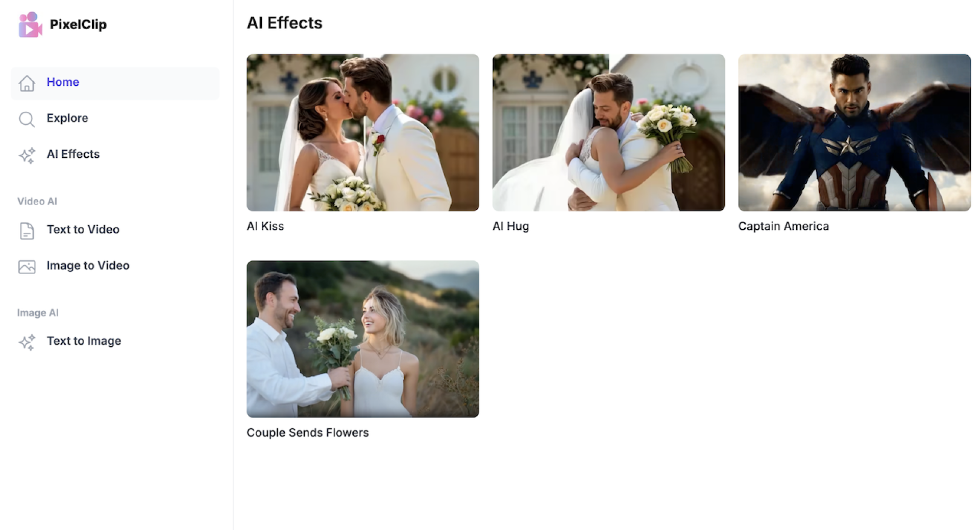Select the Captain America effect thumbnail
Screen dimensions: 980x530
[x=854, y=133]
